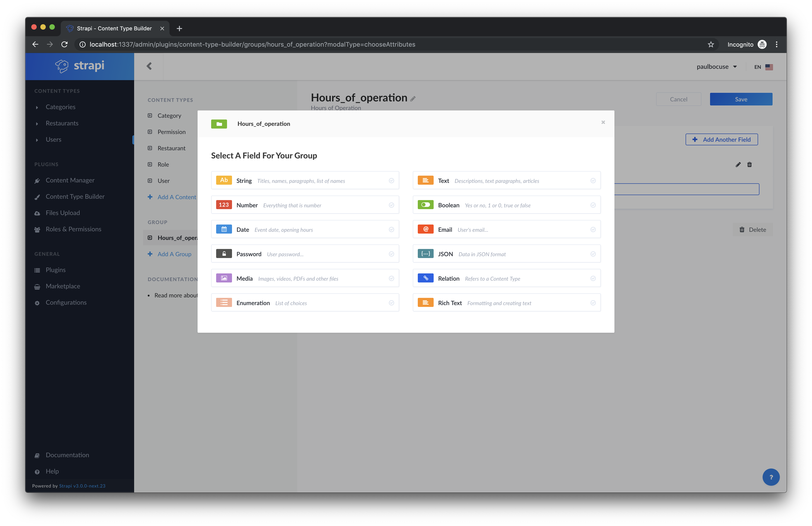Tick the check circle on Enumeration row
This screenshot has height=526, width=812.
[x=391, y=303]
